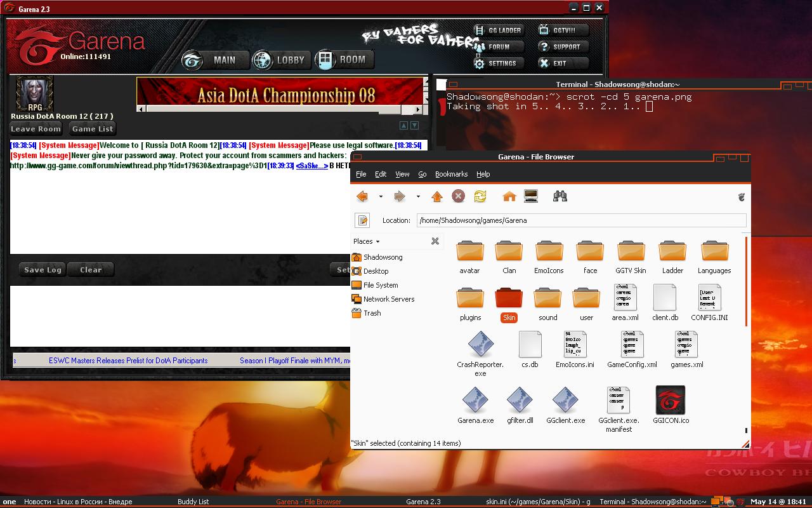Go to Home folder
Screen dimensions: 812x508
[509, 197]
